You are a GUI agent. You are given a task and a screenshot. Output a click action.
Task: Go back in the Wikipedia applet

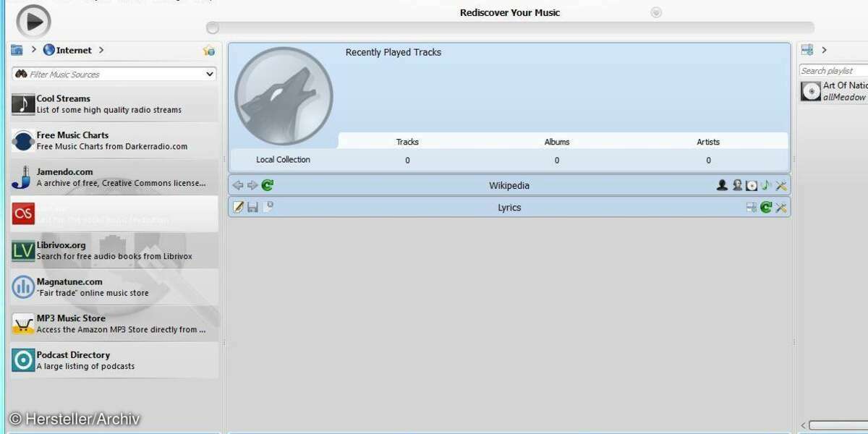(237, 185)
